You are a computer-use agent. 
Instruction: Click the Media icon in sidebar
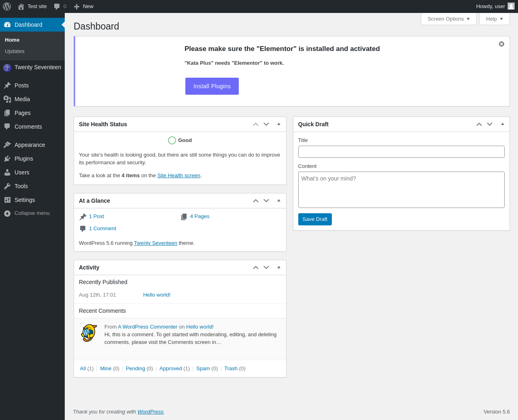7,99
